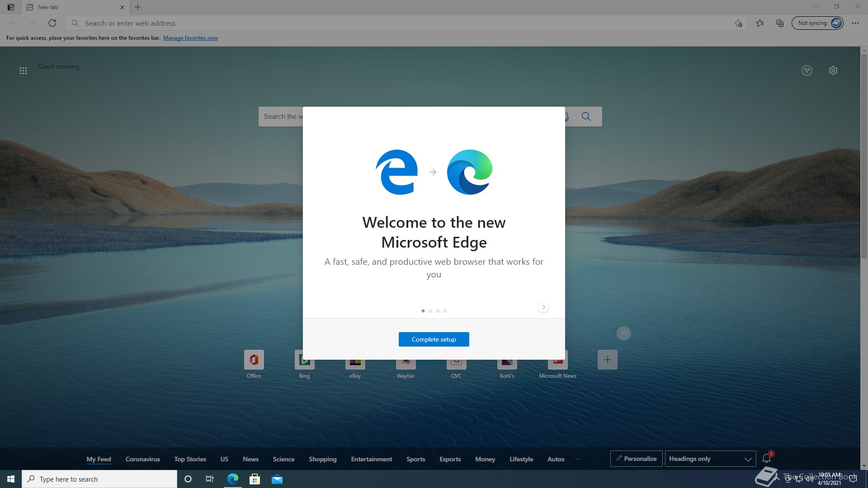
Task: Select the second welcome page dot
Action: click(430, 311)
